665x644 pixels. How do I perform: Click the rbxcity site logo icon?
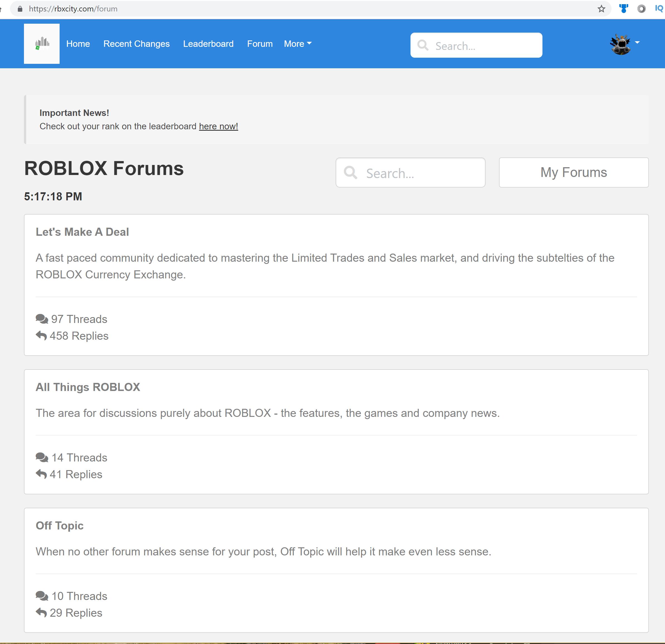[42, 43]
